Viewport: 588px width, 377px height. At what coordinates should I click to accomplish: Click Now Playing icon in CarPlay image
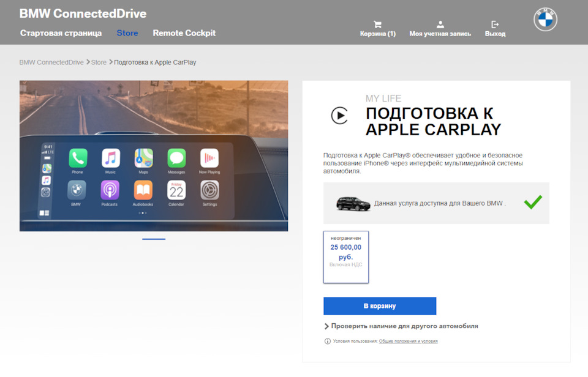pyautogui.click(x=209, y=158)
